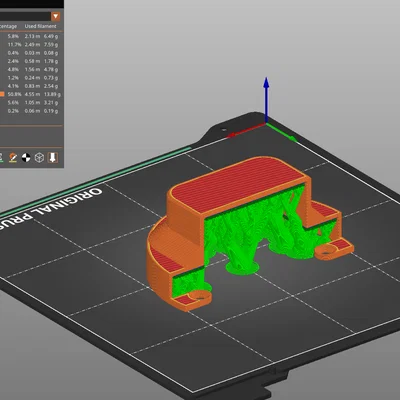Toggle the center of gravity icon

(26, 157)
